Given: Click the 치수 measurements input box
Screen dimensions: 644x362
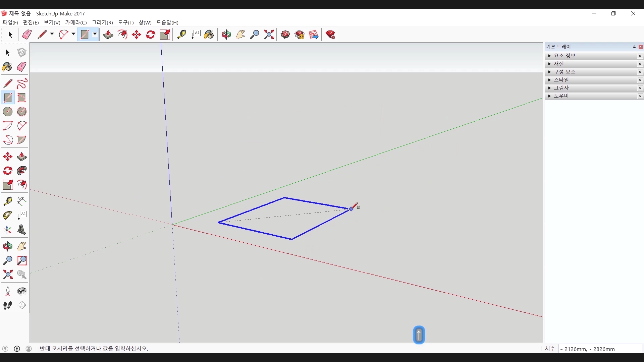Looking at the screenshot, I should pyautogui.click(x=600, y=349).
